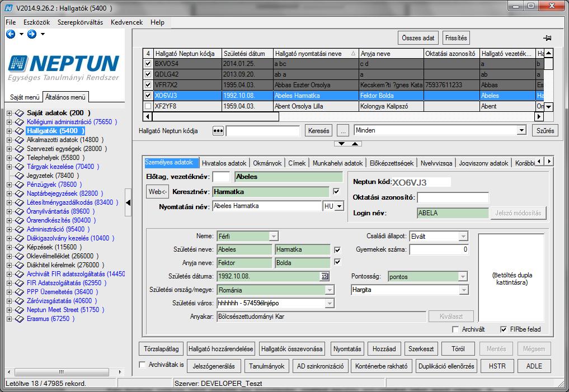Click the Összes adat button

pyautogui.click(x=418, y=38)
